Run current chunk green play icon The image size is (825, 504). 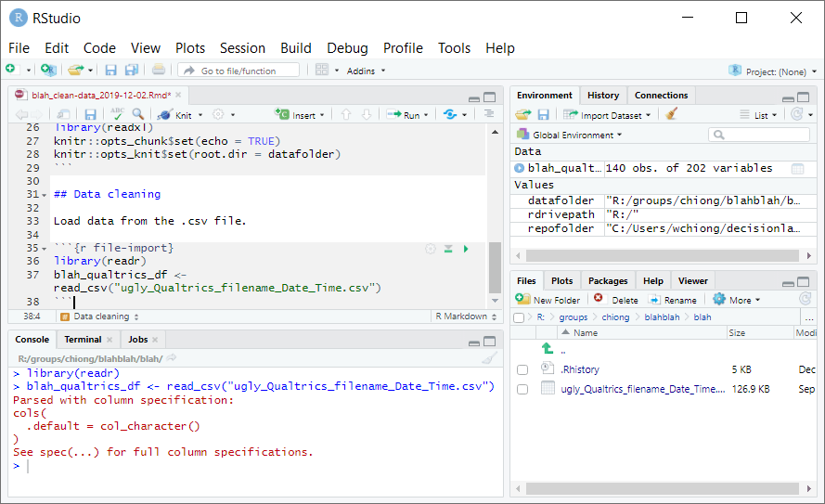point(466,249)
